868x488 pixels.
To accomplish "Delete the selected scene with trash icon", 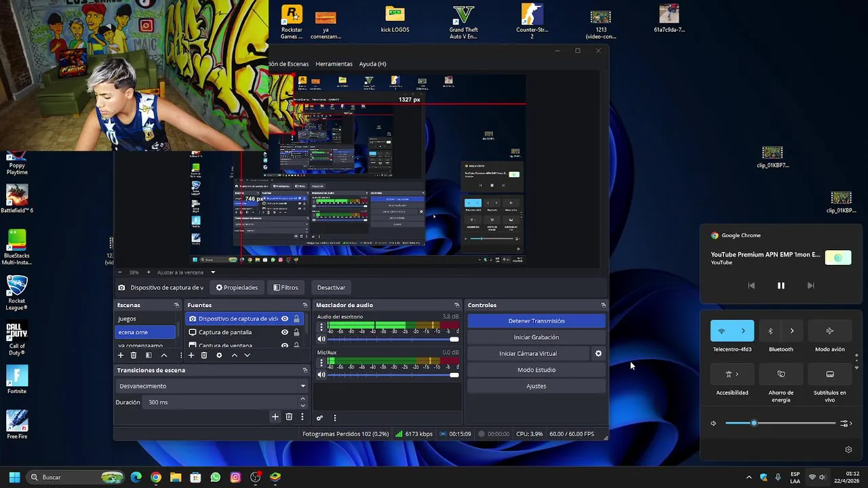I will click(x=134, y=355).
